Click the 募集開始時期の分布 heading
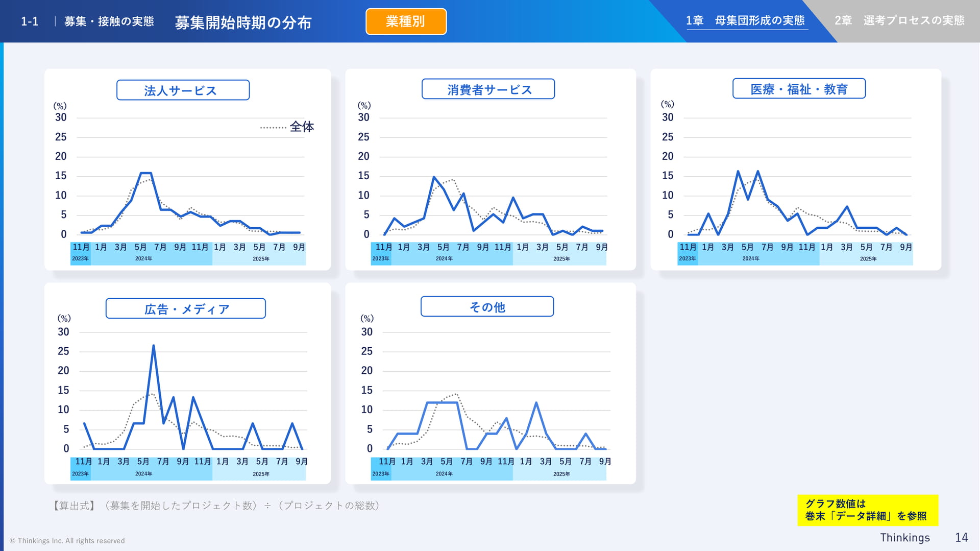The image size is (980, 551). click(243, 22)
